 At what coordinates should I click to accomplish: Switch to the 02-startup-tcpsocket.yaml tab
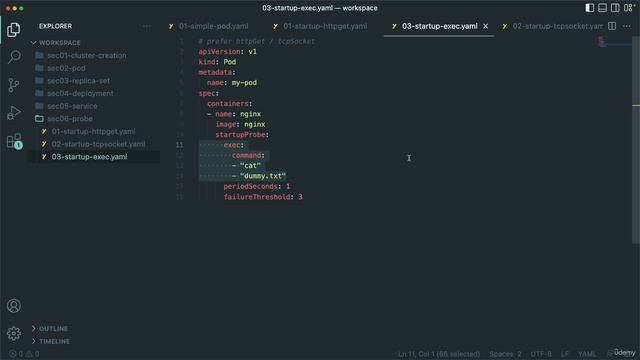click(x=552, y=26)
